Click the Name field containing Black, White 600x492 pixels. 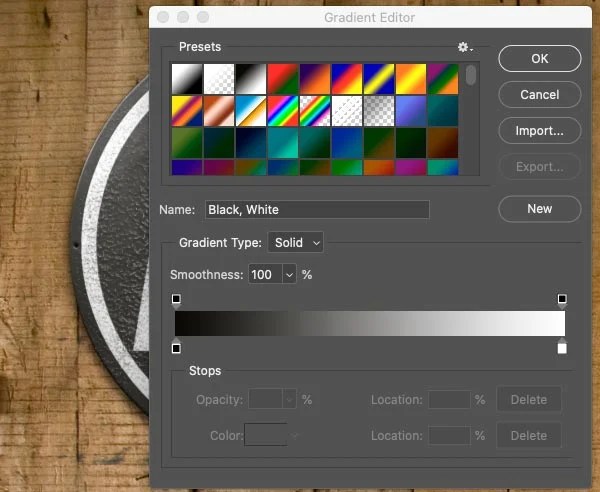pos(317,210)
